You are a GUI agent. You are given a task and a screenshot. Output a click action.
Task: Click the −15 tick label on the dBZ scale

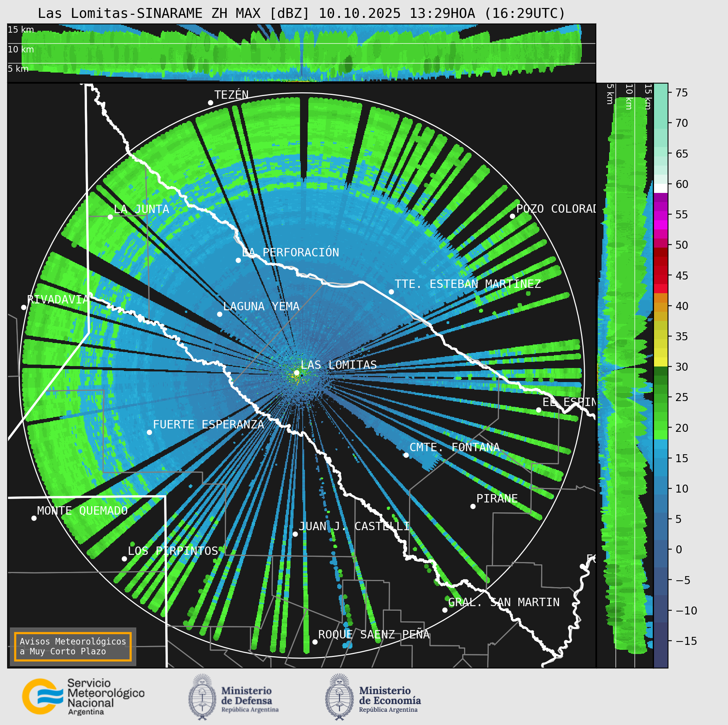(687, 641)
